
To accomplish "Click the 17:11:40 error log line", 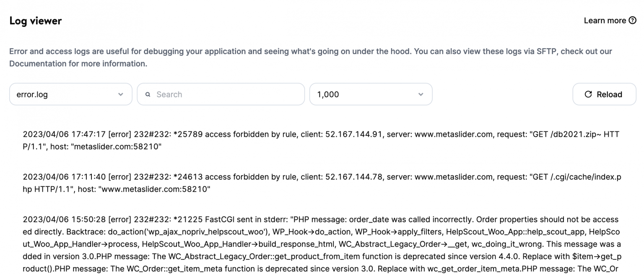I will [319, 183].
